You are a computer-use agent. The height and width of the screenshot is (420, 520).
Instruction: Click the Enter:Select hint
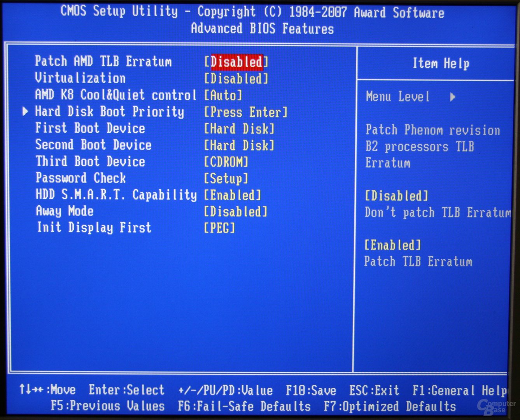point(126,390)
